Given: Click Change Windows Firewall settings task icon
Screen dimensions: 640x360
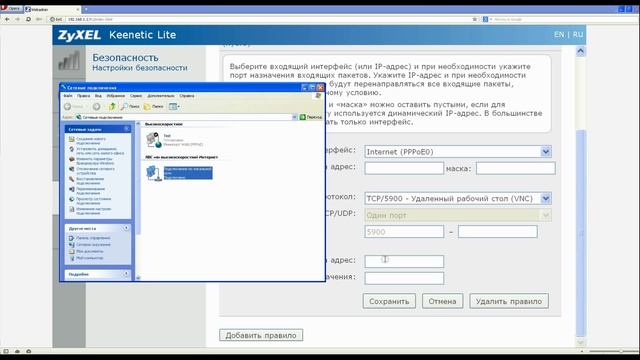Looking at the screenshot, I should point(72,159).
